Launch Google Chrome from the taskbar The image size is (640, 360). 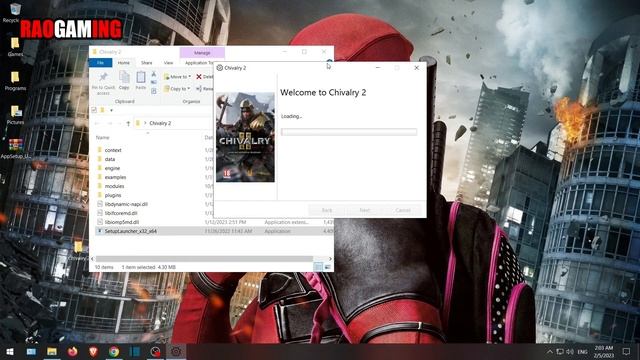(114, 352)
